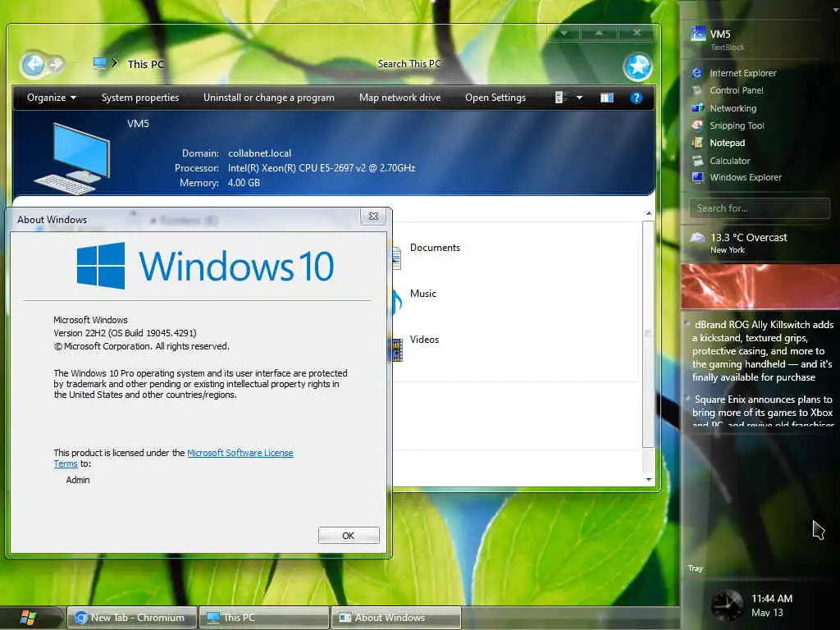The width and height of the screenshot is (840, 630).
Task: Switch to This PC taskbar button
Action: [263, 618]
